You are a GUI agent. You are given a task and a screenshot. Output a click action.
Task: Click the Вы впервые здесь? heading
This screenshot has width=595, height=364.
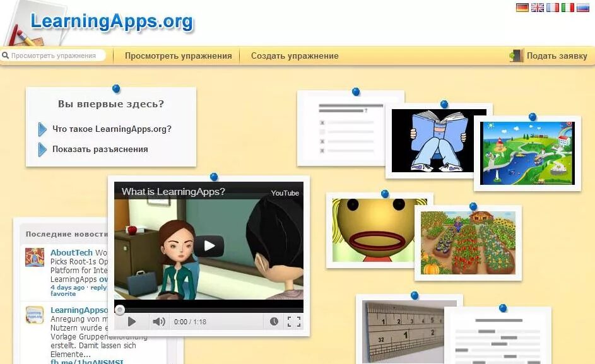111,104
